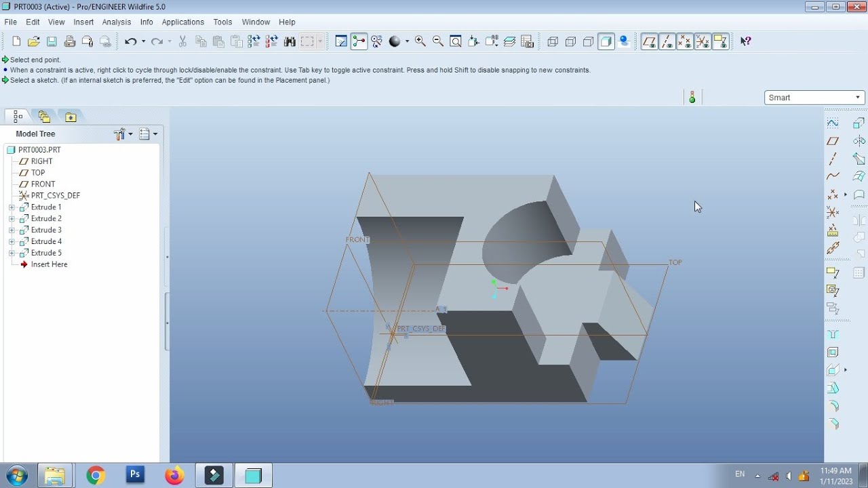Switch to the Favorites tab
Viewport: 868px width, 488px height.
[71, 117]
